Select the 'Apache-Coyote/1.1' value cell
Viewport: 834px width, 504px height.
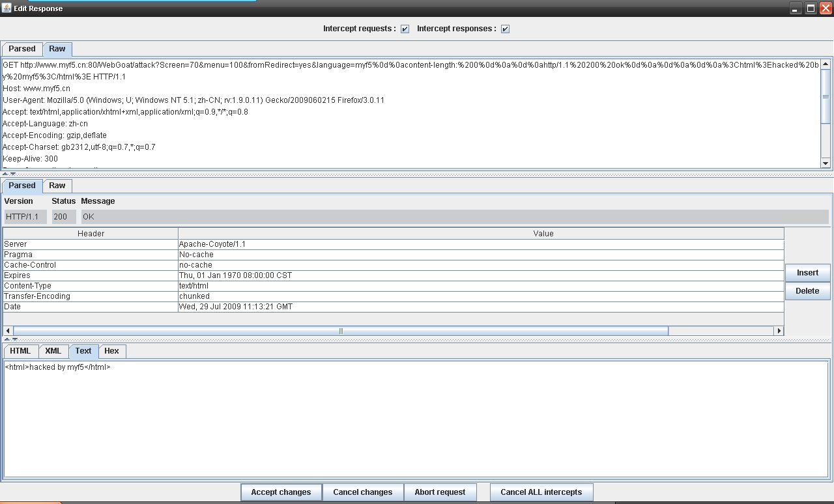(x=481, y=244)
